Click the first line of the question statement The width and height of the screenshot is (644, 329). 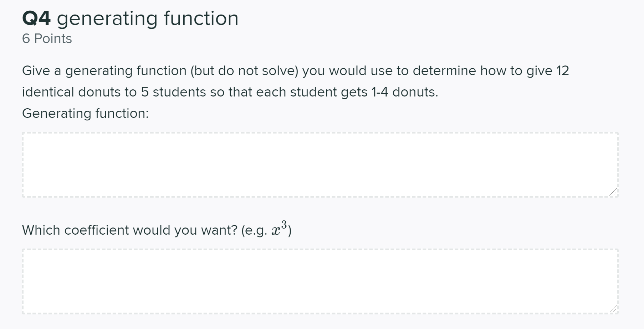(296, 70)
